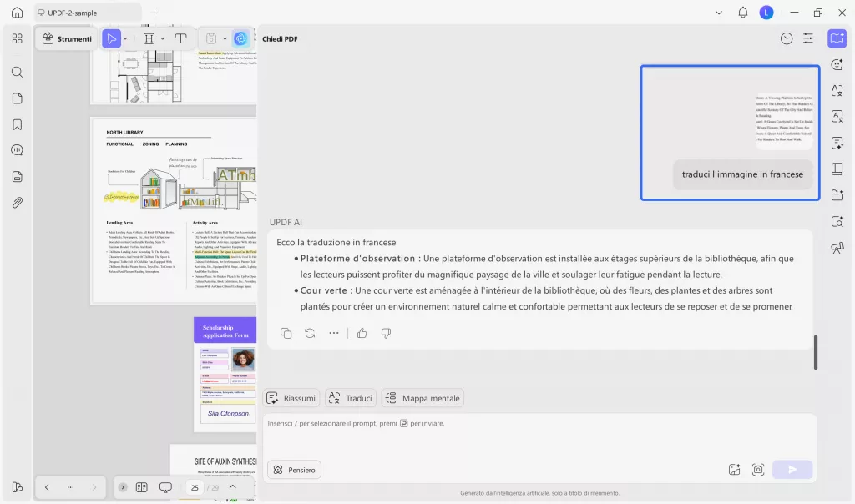Screen dimensions: 855x504
Task: Attach an image with the image upload icon
Action: (734, 470)
